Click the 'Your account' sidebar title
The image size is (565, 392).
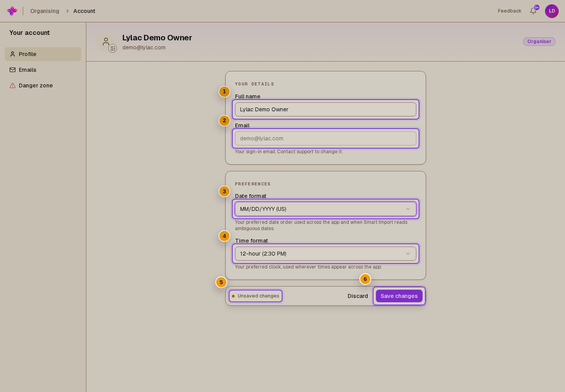(29, 33)
